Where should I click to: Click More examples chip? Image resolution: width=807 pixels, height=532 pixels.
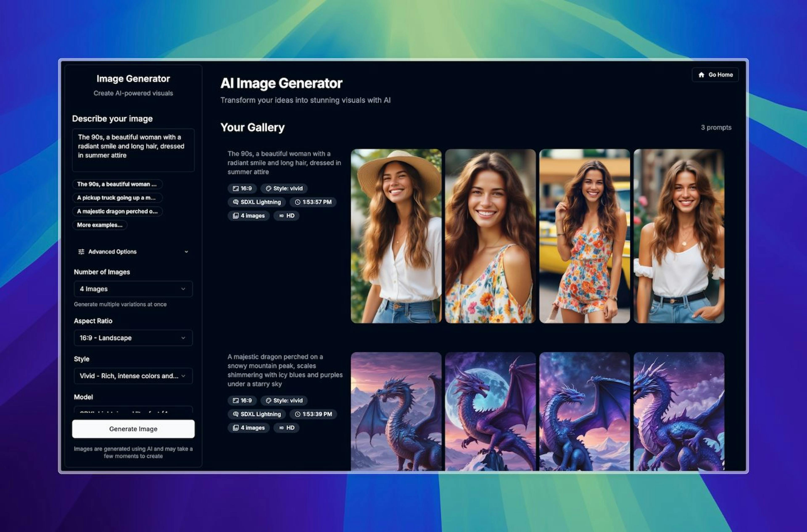99,225
